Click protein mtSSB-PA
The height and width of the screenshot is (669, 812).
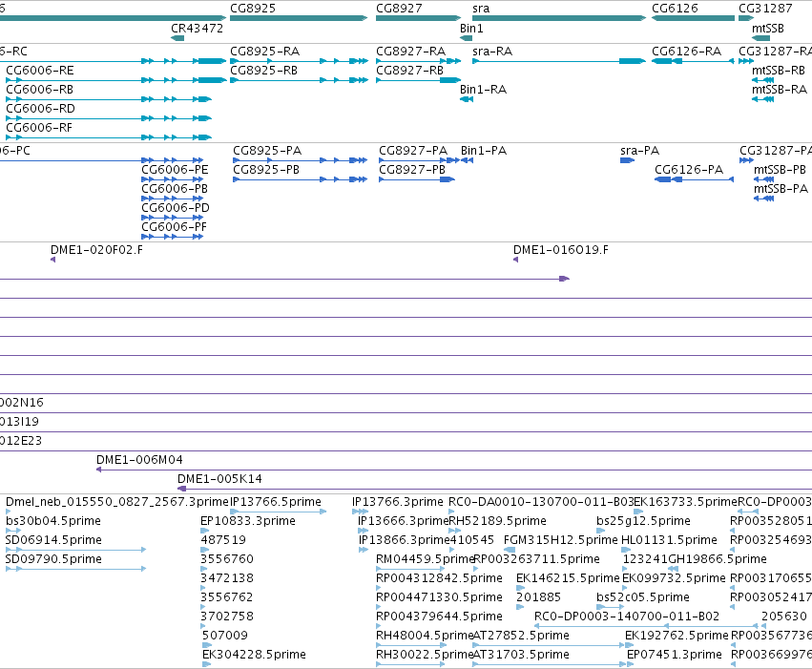pyautogui.click(x=781, y=189)
